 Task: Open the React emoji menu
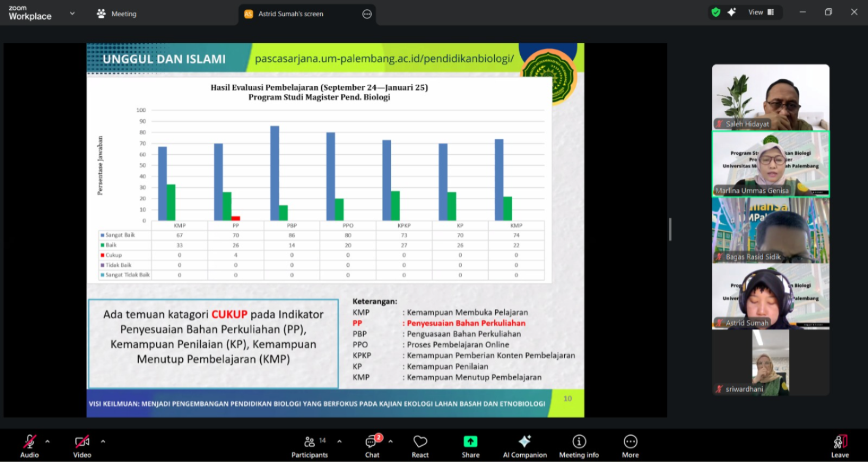point(420,446)
